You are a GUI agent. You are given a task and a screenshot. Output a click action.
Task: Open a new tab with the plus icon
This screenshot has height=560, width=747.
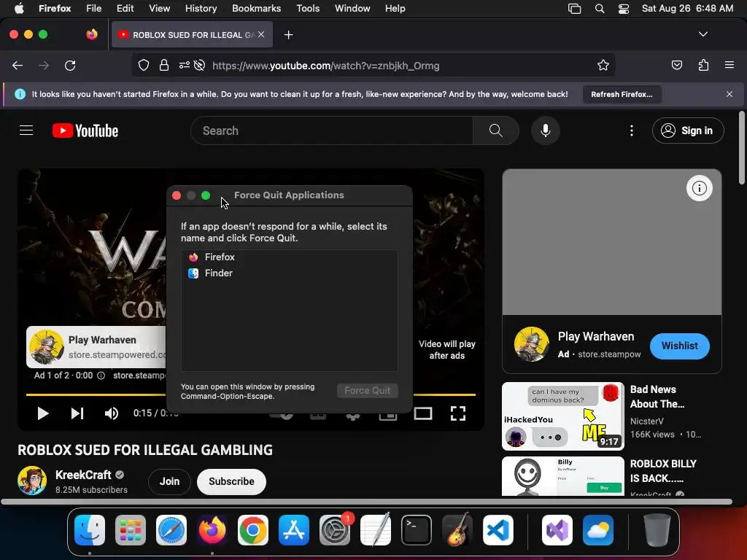(x=288, y=35)
